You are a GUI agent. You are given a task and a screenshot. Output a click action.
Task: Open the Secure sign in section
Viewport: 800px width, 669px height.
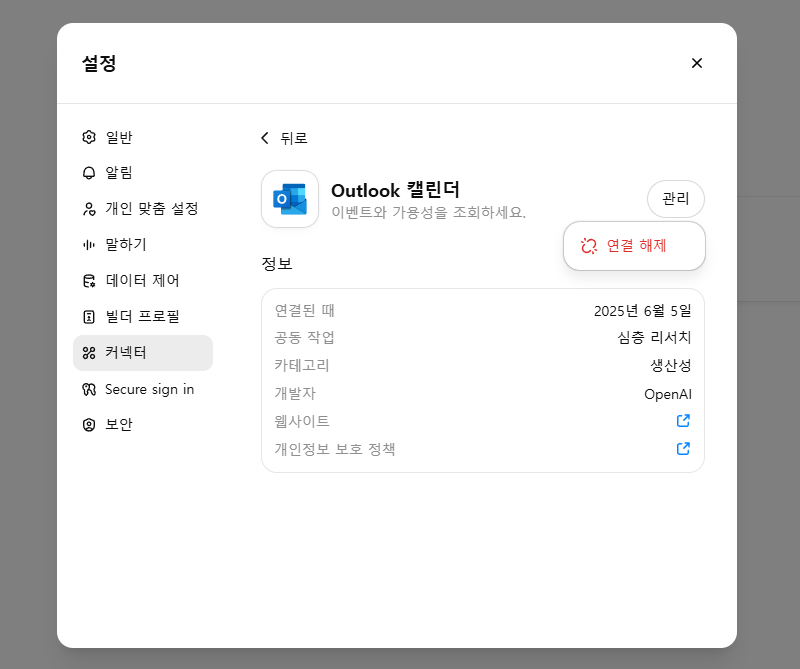(x=143, y=389)
